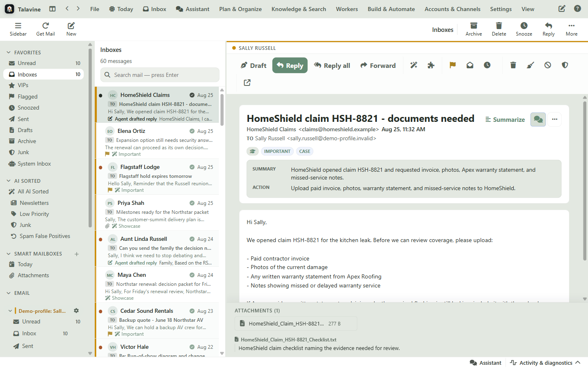Click the Summarize button

(505, 119)
